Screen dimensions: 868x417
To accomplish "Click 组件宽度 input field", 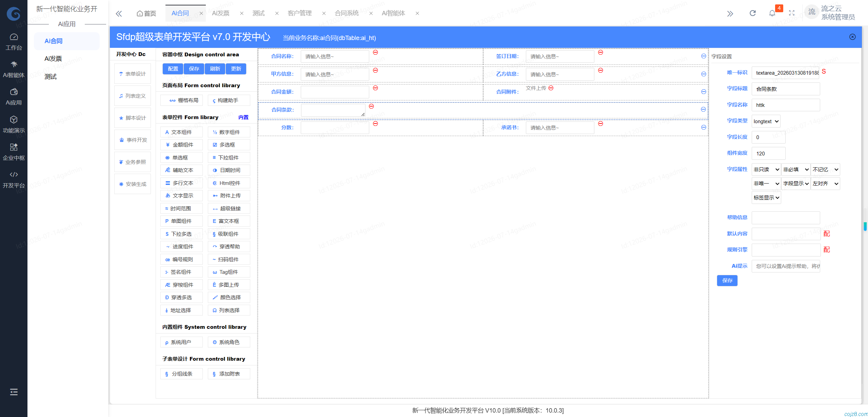I will [x=769, y=153].
